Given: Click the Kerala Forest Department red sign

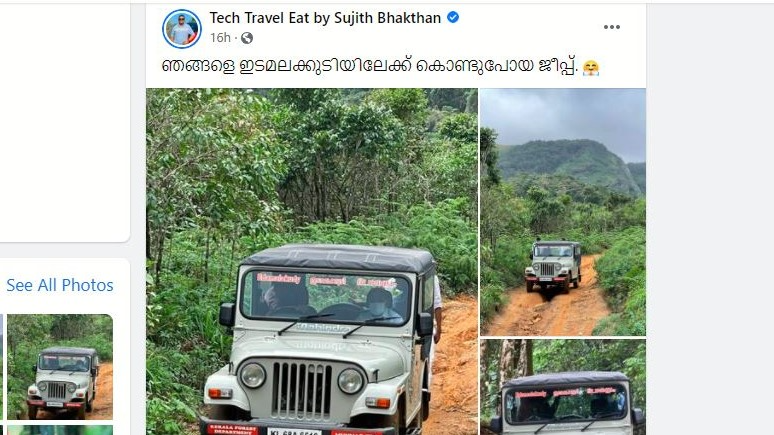Looking at the screenshot, I should [x=232, y=430].
